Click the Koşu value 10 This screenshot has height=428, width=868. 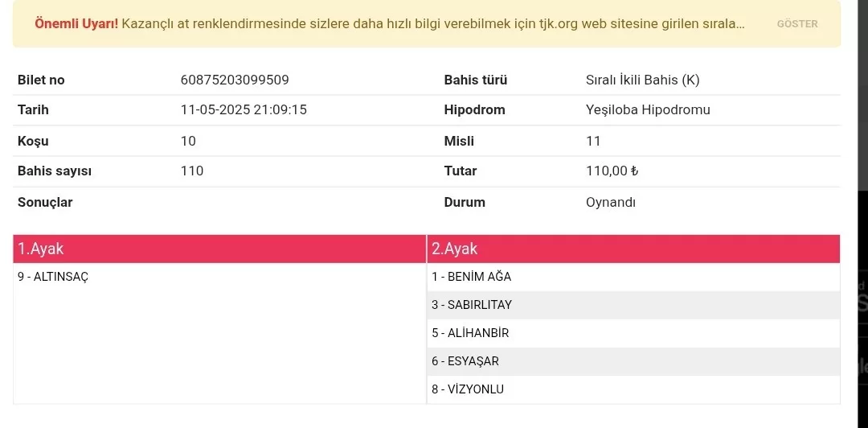(188, 141)
